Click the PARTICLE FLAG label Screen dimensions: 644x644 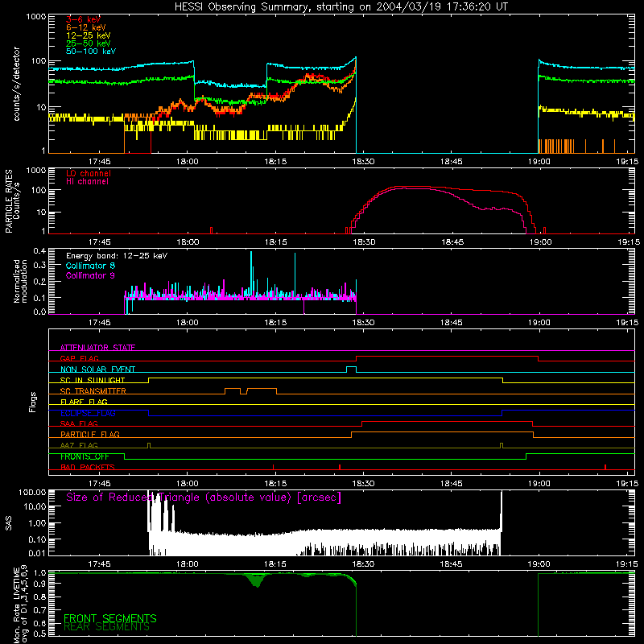pyautogui.click(x=90, y=434)
